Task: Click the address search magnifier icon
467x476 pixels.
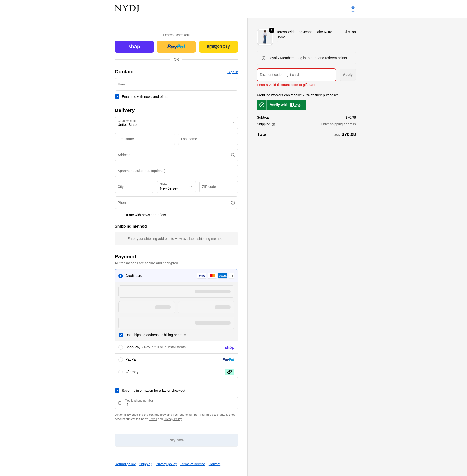Action: [x=232, y=155]
